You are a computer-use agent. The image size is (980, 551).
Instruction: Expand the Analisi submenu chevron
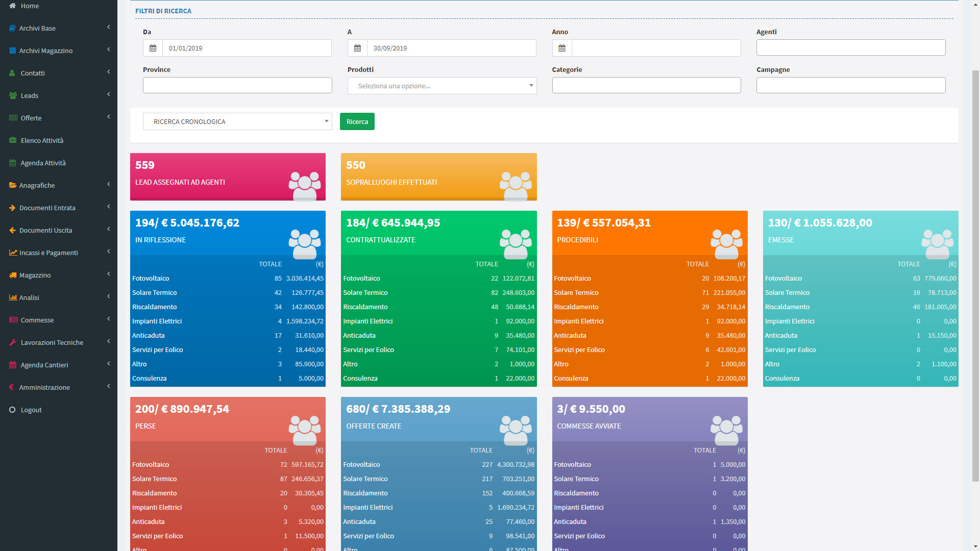tap(109, 297)
